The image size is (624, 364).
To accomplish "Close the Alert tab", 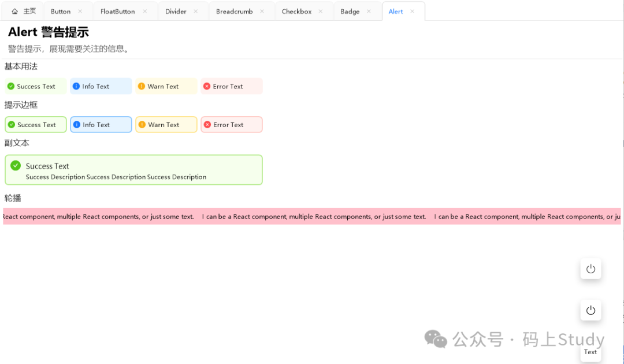I will click(x=413, y=12).
